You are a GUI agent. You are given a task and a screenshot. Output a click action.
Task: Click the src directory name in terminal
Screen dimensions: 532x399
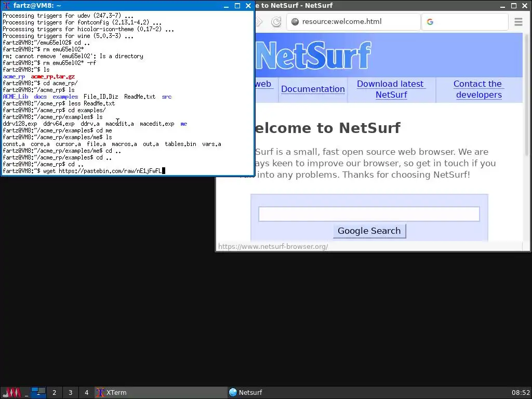[167, 97]
